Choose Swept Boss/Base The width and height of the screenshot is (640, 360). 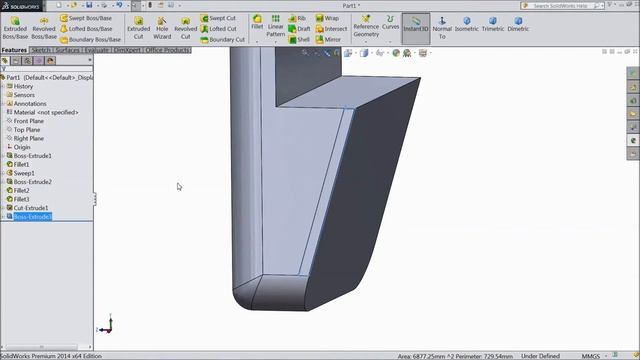[86, 18]
